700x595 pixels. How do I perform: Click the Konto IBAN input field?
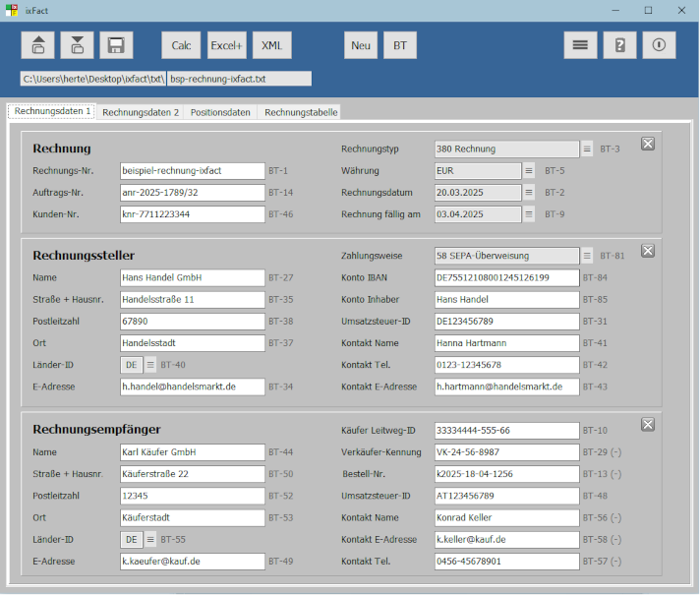506,277
